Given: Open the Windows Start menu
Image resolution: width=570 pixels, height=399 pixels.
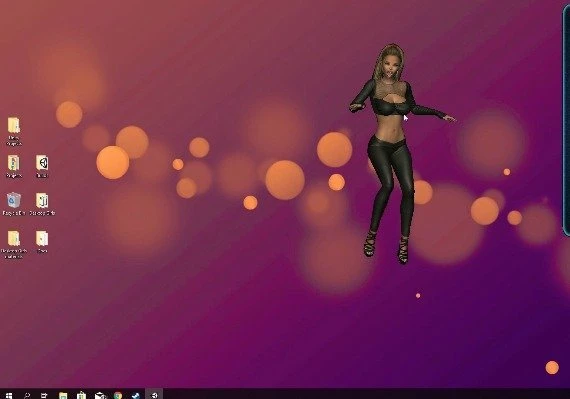Looking at the screenshot, I should pos(9,395).
